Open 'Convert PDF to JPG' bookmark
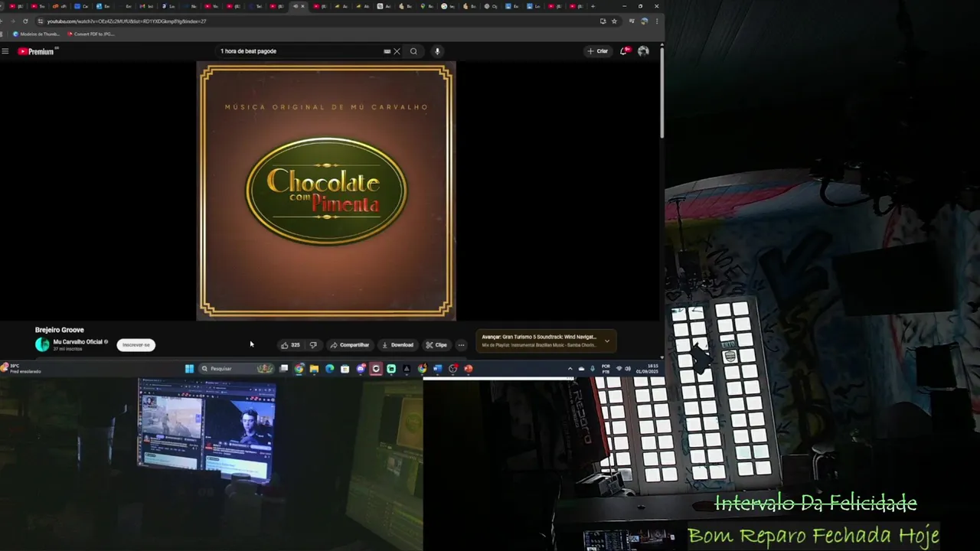The width and height of the screenshot is (980, 551). (x=91, y=34)
